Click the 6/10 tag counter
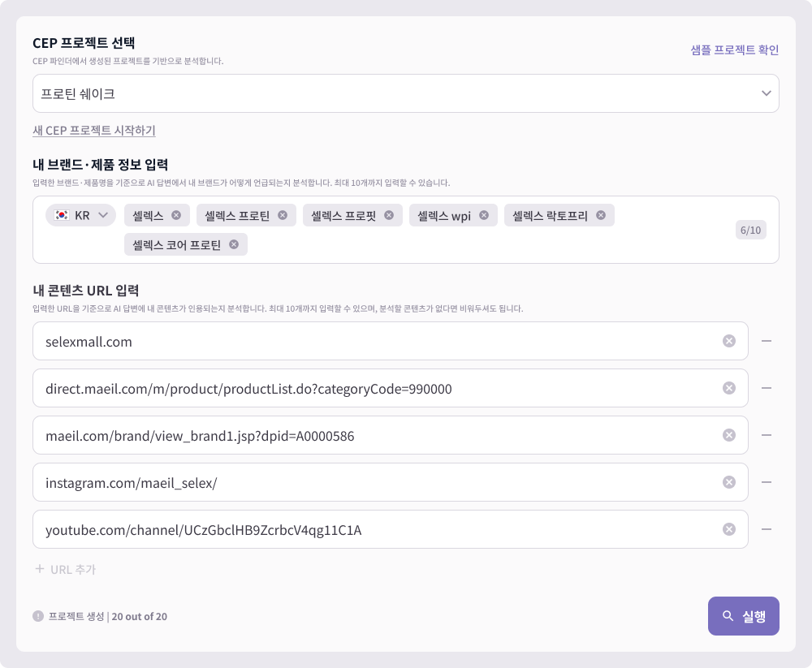 [x=751, y=230]
